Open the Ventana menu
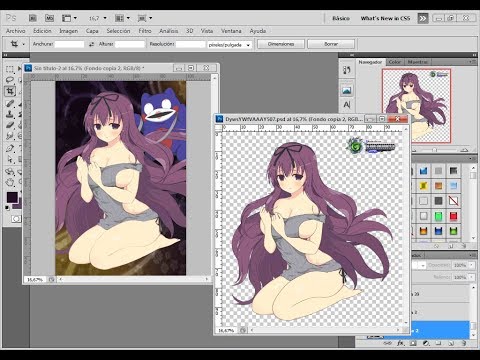 tap(231, 31)
